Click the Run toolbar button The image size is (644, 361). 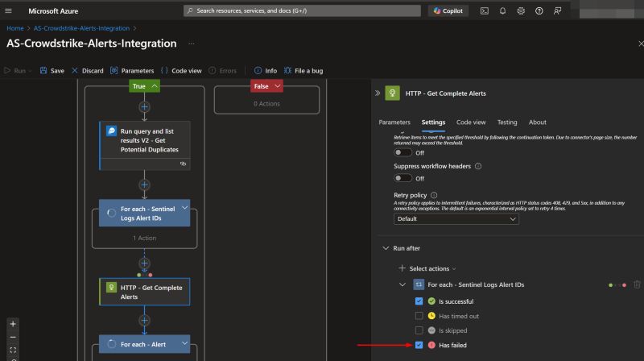16,71
